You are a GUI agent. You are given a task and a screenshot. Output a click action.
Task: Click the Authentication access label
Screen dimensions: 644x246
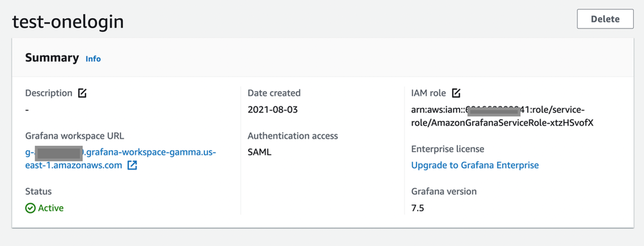point(293,136)
